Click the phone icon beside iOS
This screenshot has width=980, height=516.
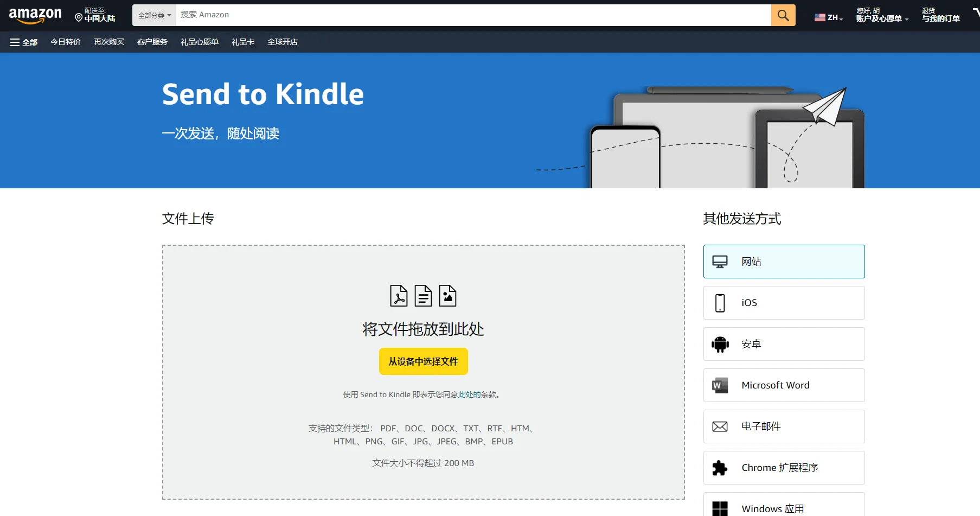[x=720, y=303]
